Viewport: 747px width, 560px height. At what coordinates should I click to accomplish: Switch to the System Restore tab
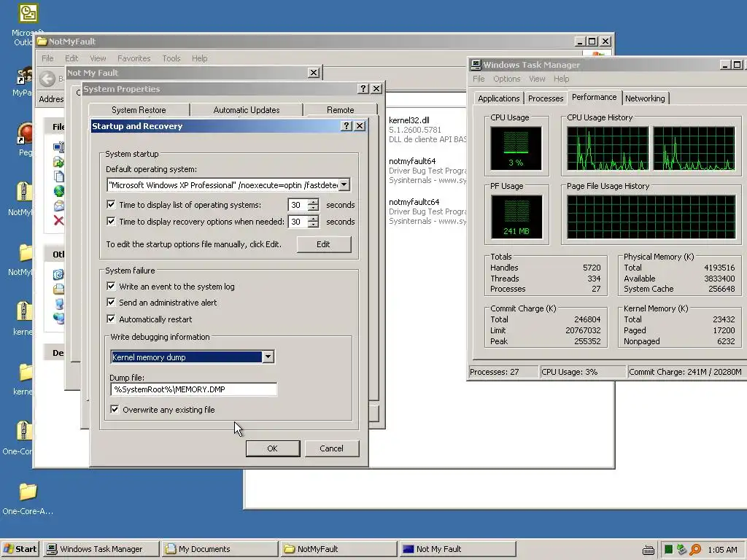(139, 110)
